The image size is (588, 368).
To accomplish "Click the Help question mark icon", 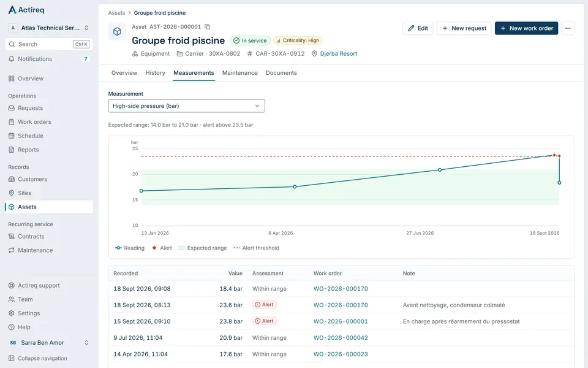I will coord(12,327).
